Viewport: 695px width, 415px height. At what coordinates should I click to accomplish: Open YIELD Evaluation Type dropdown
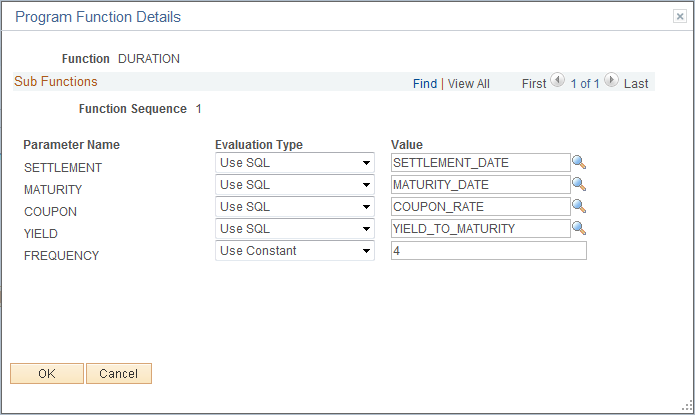(x=295, y=228)
